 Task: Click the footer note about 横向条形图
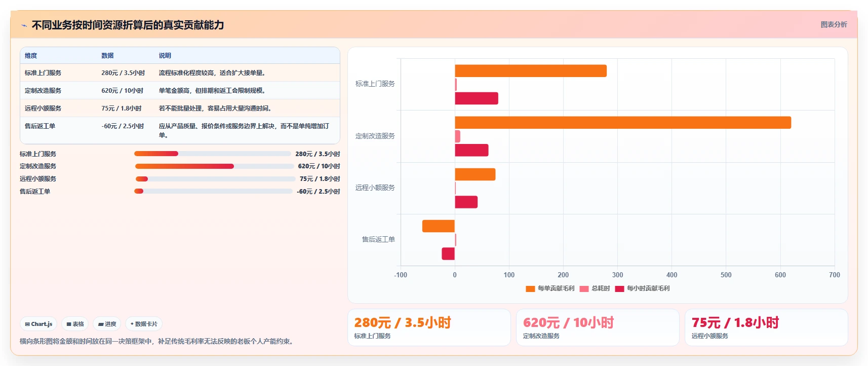coord(157,342)
